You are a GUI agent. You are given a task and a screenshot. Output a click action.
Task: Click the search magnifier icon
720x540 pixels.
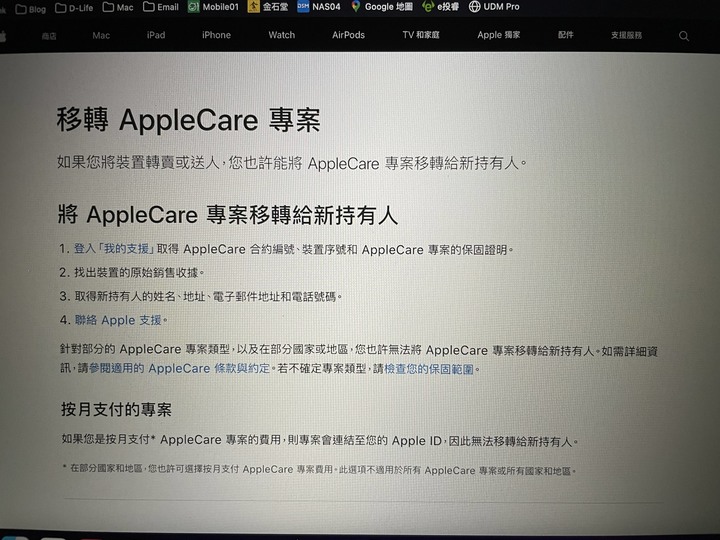click(684, 36)
